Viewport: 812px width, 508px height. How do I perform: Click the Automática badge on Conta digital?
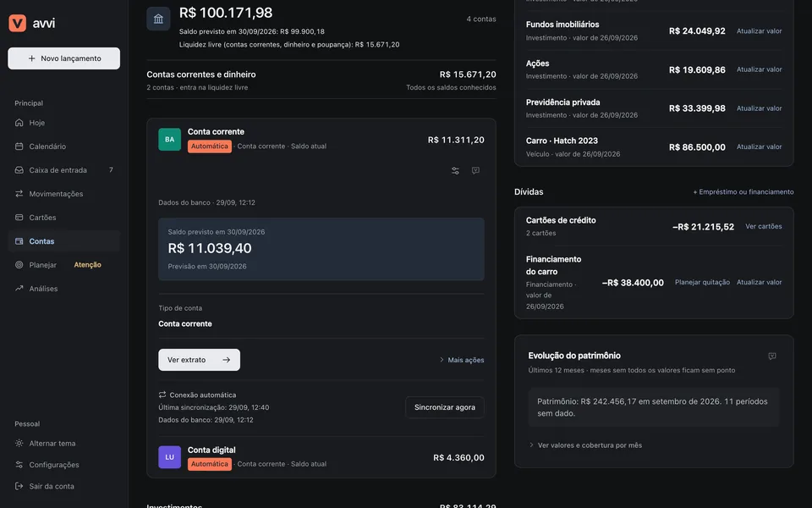[x=209, y=464]
